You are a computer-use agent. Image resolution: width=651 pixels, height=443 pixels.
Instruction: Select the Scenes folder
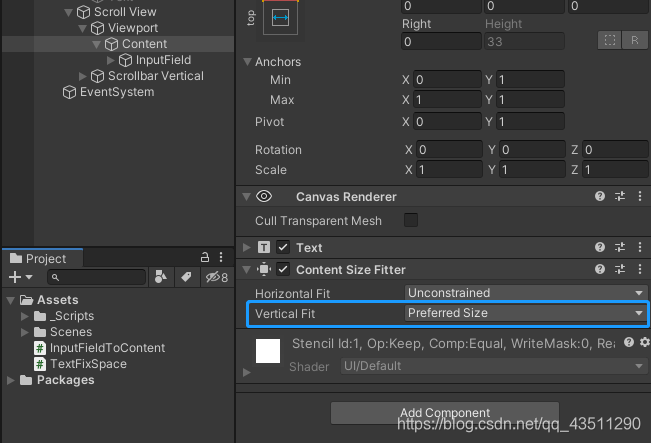pyautogui.click(x=71, y=332)
